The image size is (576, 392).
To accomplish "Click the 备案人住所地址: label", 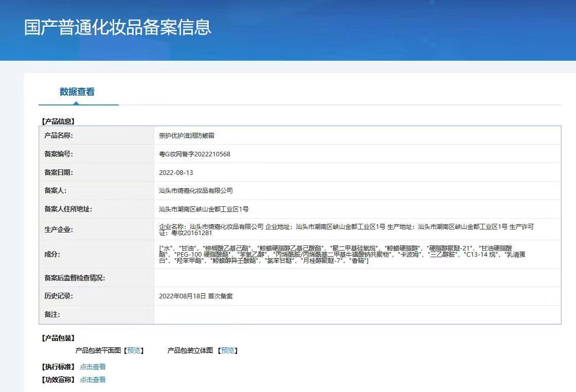I will click(x=68, y=209).
